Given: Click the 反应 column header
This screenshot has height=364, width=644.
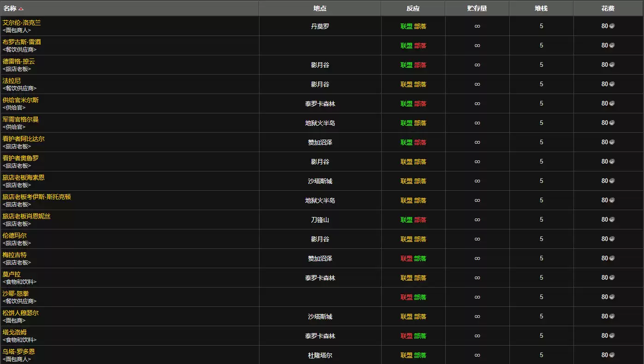Looking at the screenshot, I should tap(413, 8).
